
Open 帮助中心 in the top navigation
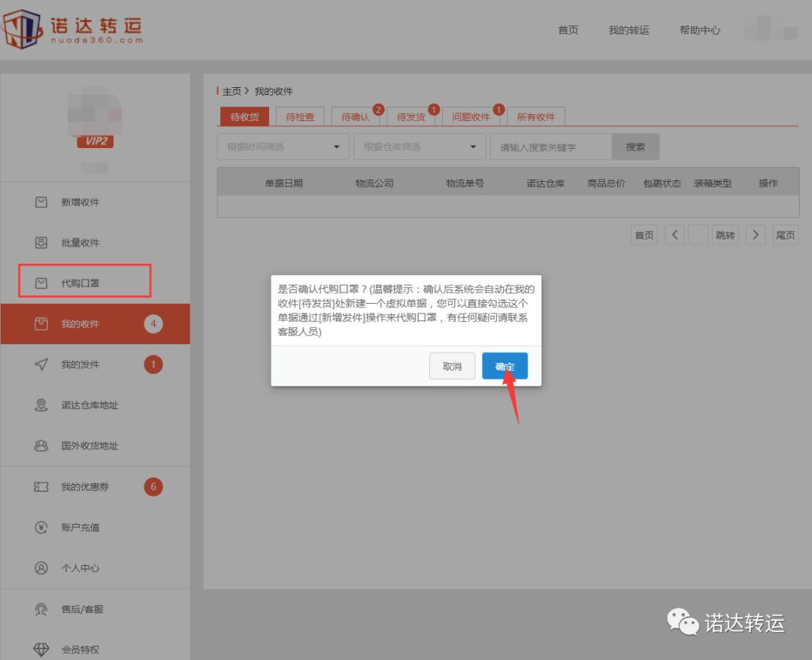point(699,30)
